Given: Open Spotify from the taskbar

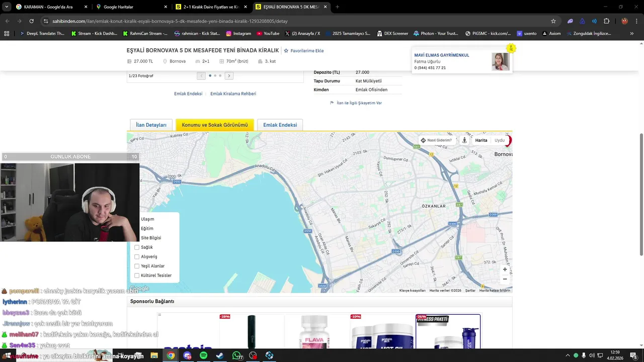Looking at the screenshot, I should 203,355.
